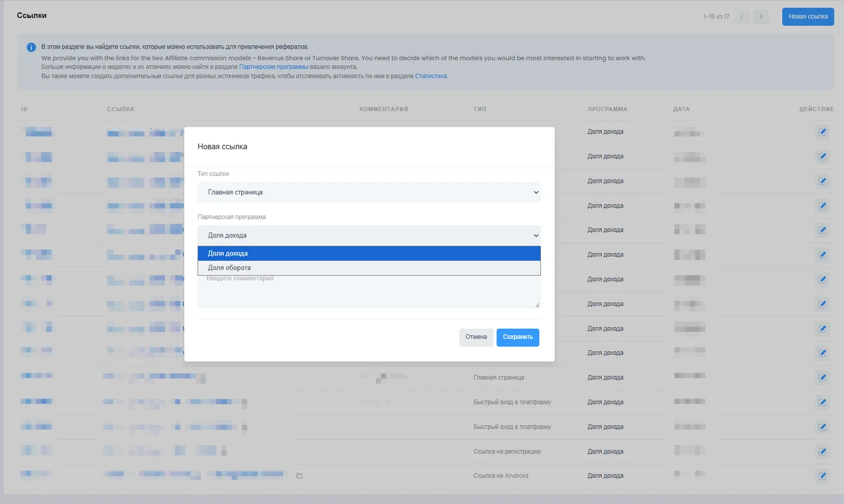Screen dimensions: 844x504
Task: Click the ДАТА column header
Action: click(x=681, y=109)
